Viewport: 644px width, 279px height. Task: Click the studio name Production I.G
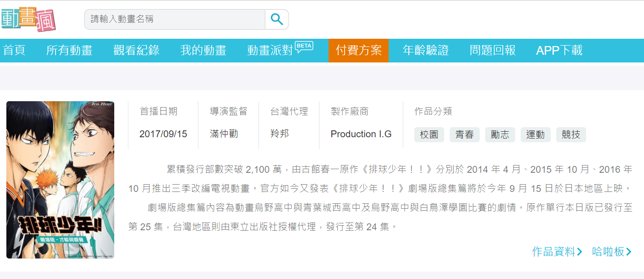pos(361,134)
